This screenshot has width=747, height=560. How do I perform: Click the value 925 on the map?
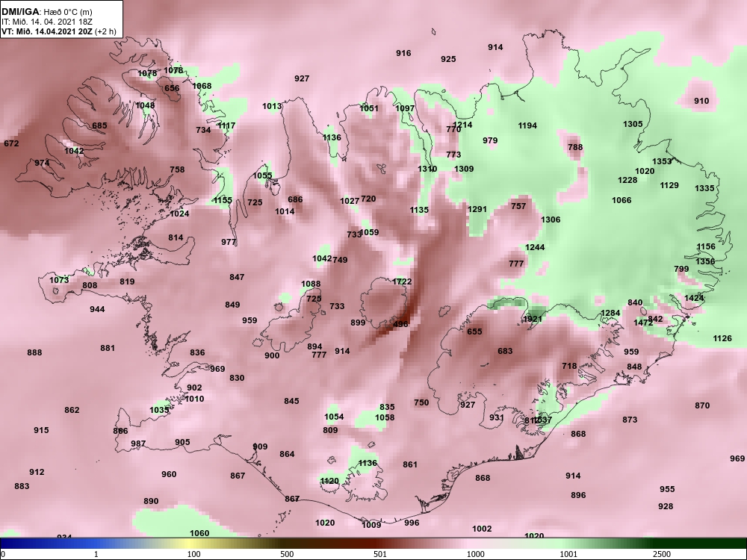(x=448, y=59)
